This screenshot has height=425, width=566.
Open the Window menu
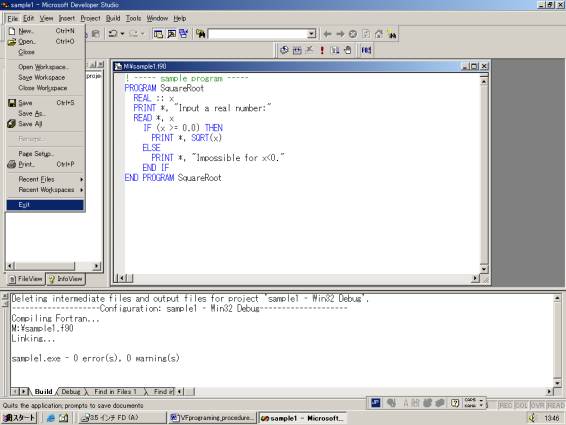pyautogui.click(x=157, y=18)
